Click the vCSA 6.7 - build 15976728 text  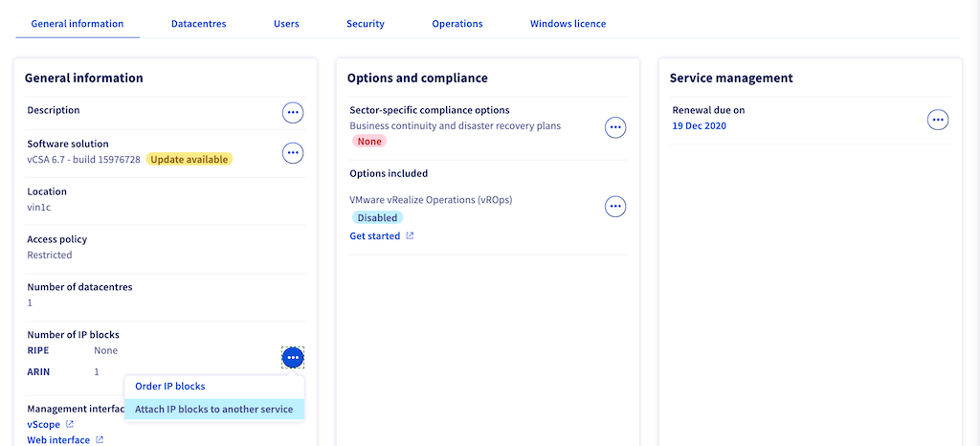point(84,159)
